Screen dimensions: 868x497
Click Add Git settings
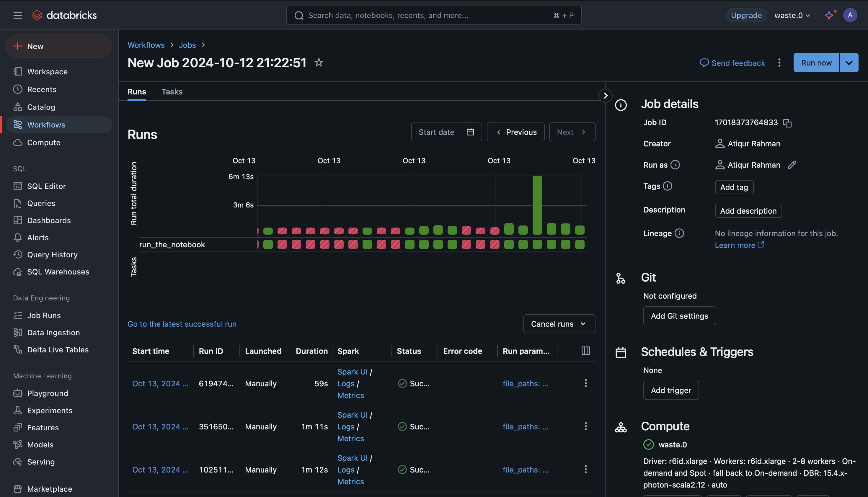pyautogui.click(x=679, y=316)
